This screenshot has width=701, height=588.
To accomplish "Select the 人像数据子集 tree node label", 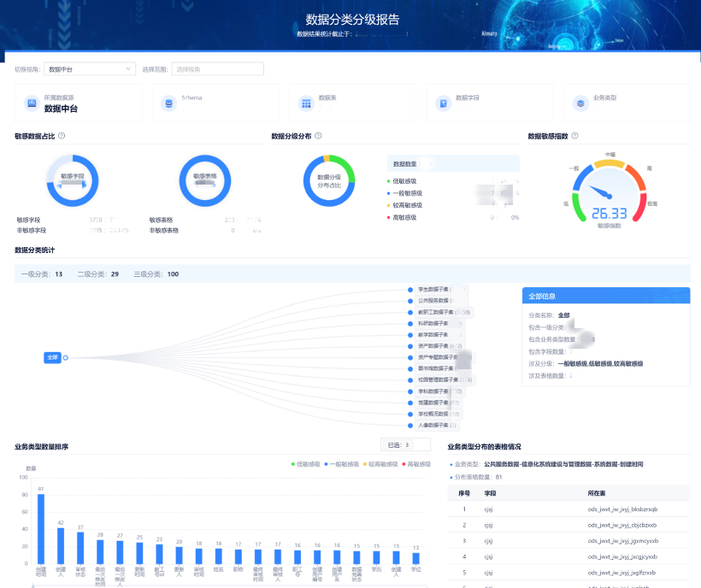I will (x=437, y=426).
